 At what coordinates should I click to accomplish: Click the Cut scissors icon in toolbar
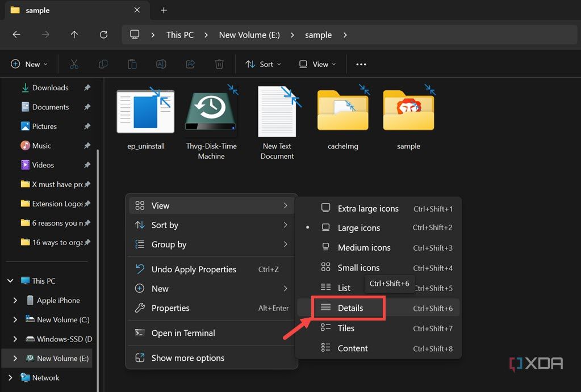coord(74,65)
